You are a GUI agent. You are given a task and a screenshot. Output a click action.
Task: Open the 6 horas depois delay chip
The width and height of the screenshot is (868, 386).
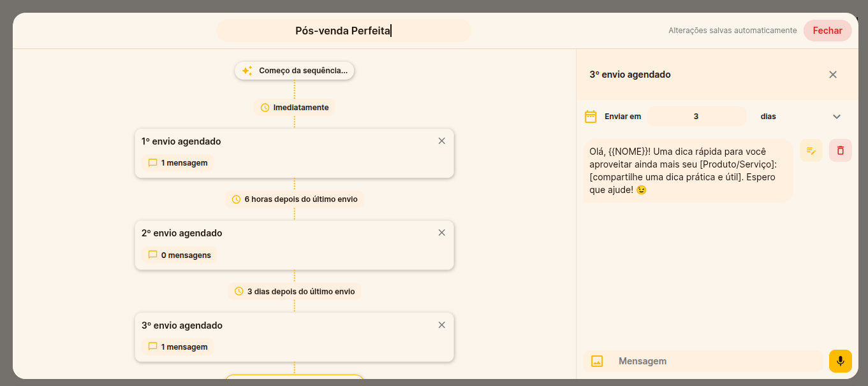pyautogui.click(x=295, y=199)
